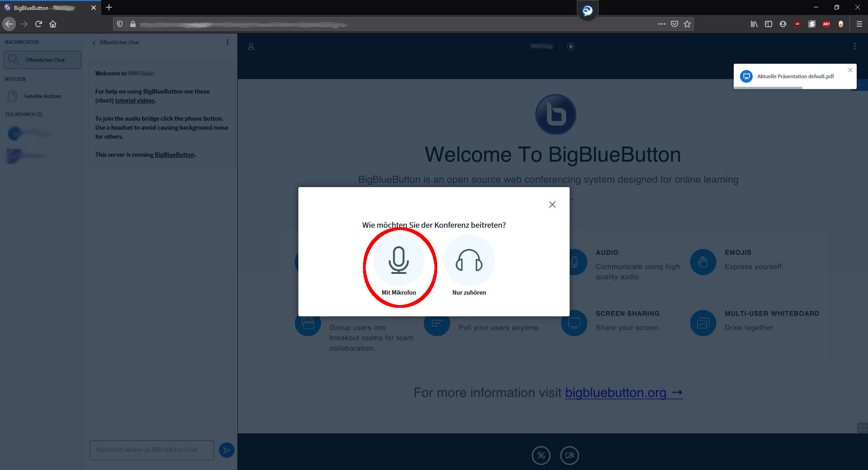This screenshot has width=868, height=470.
Task: Open the Firefox library icon
Action: point(754,24)
